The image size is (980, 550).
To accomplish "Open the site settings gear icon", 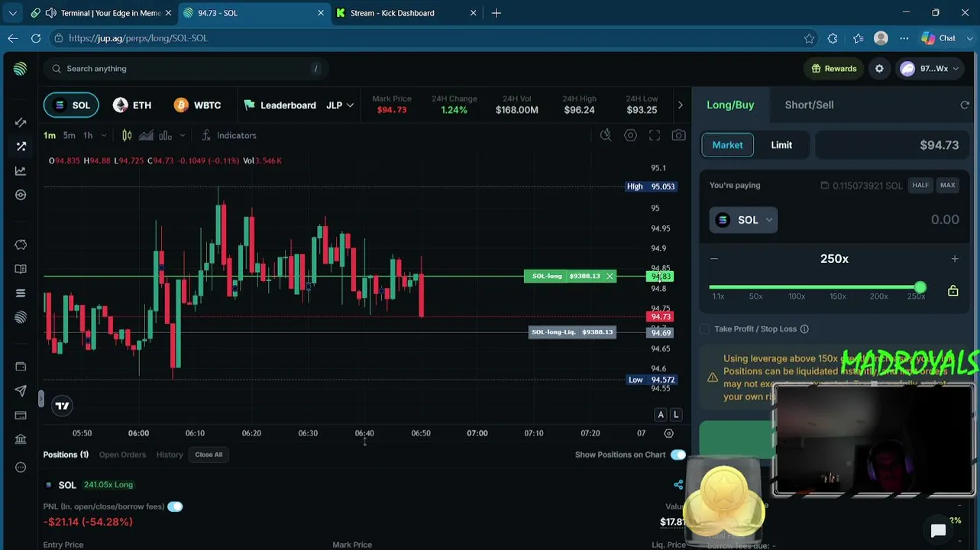I will point(879,69).
